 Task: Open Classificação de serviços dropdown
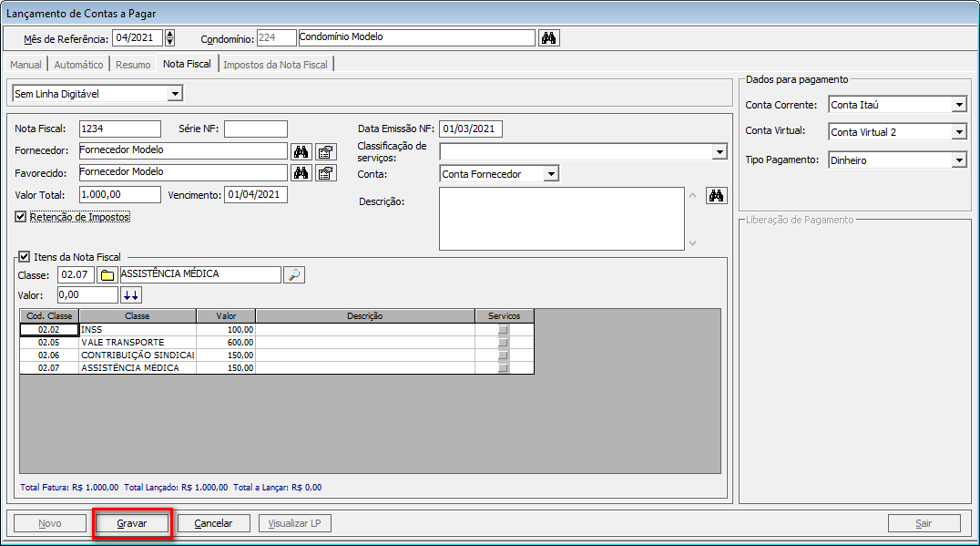click(x=720, y=152)
